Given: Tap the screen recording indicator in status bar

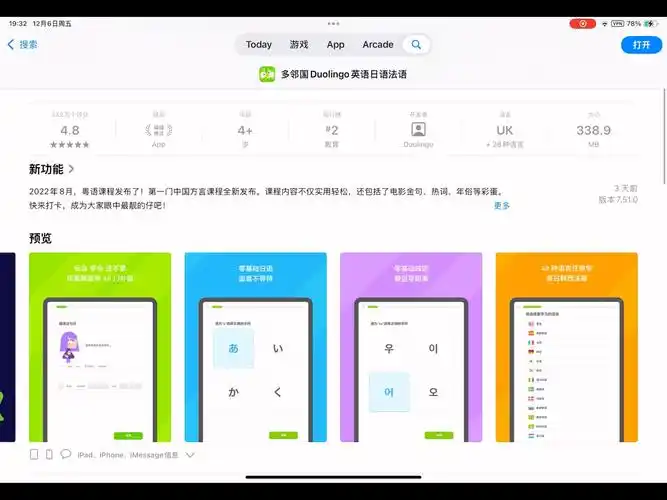Looking at the screenshot, I should [583, 23].
